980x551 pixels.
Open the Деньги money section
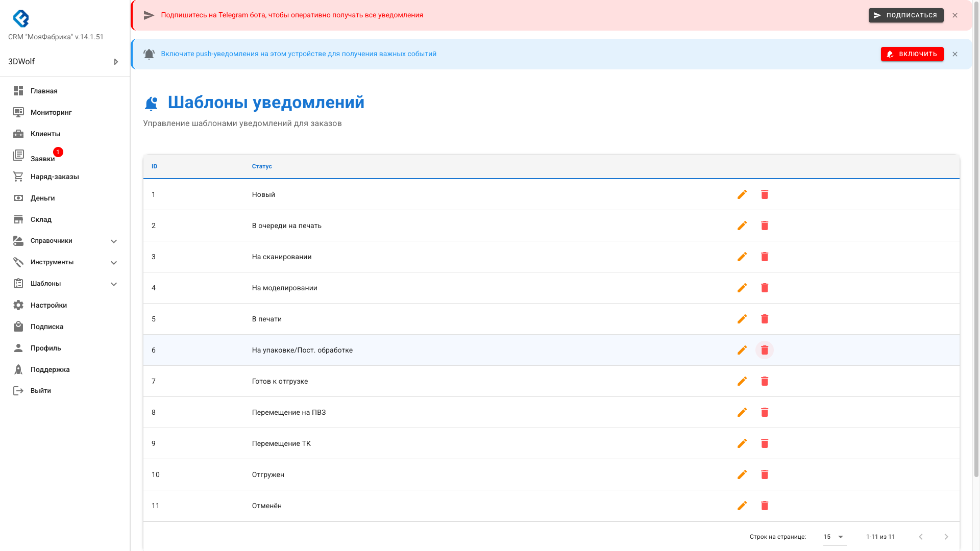[x=42, y=198]
